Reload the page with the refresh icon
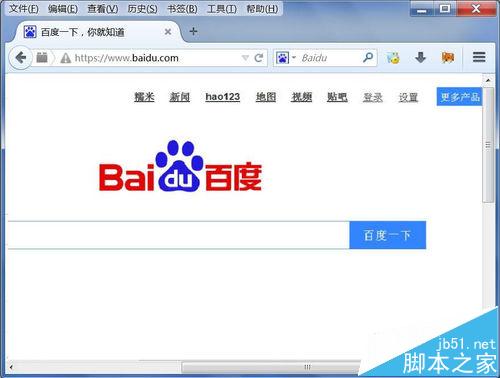Image resolution: width=500 pixels, height=378 pixels. coord(259,58)
